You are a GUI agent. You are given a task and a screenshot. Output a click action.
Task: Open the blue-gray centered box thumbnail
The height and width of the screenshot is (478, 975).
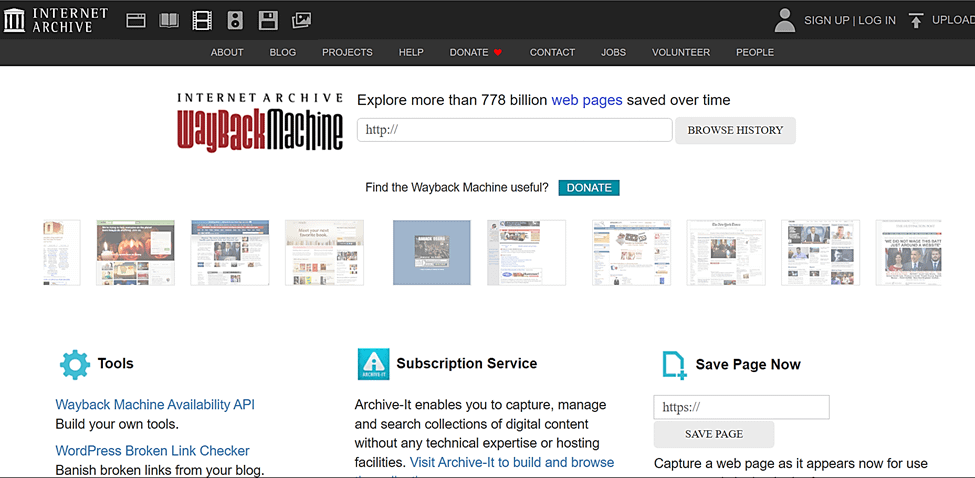pyautogui.click(x=432, y=252)
